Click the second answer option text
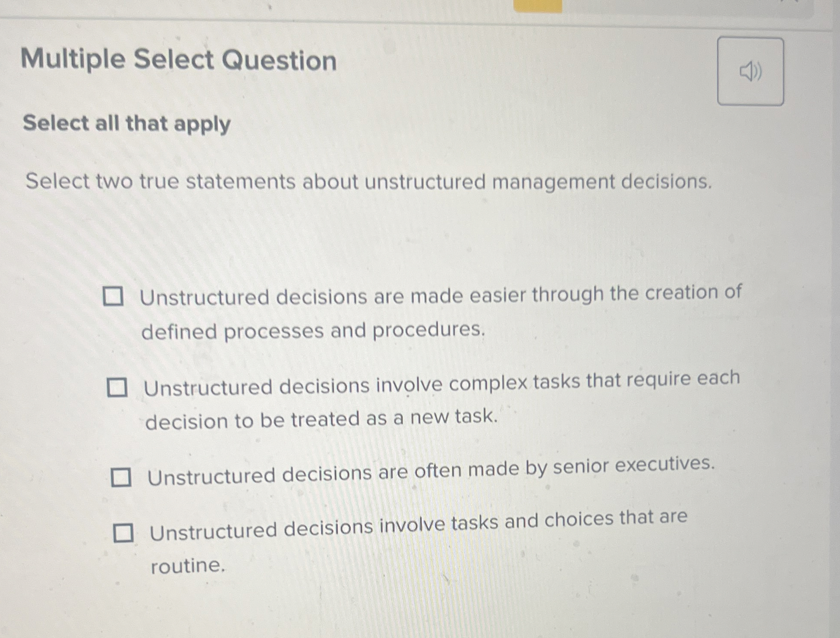The height and width of the screenshot is (638, 840). click(x=440, y=387)
